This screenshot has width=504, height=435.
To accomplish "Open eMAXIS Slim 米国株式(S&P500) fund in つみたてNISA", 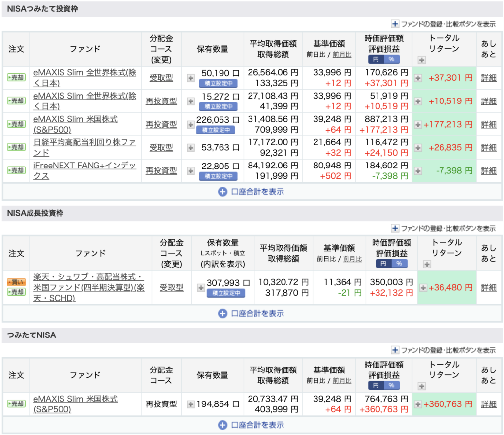I will (x=75, y=404).
